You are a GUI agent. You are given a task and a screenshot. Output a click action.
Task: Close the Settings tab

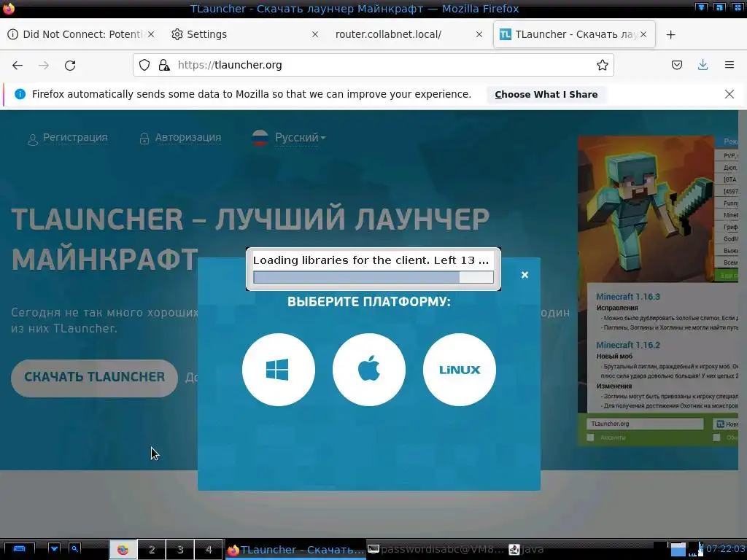pos(315,34)
